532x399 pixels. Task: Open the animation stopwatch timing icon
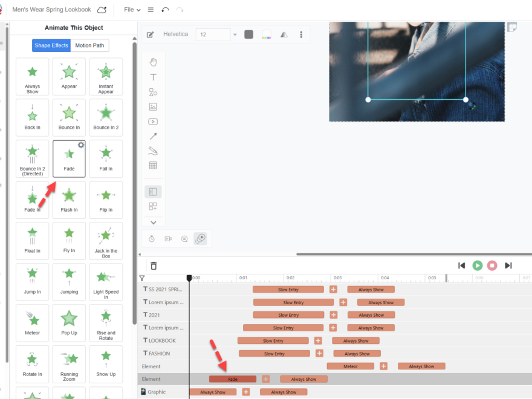tap(151, 238)
